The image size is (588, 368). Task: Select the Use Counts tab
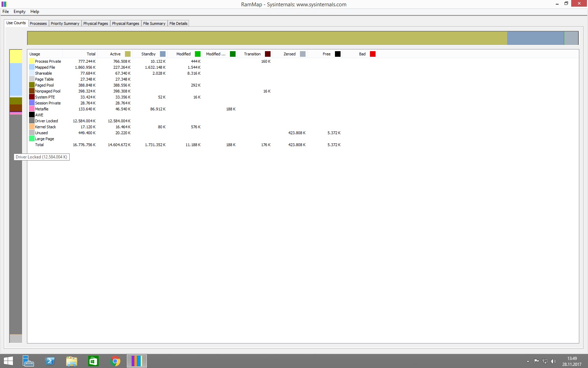tap(16, 23)
